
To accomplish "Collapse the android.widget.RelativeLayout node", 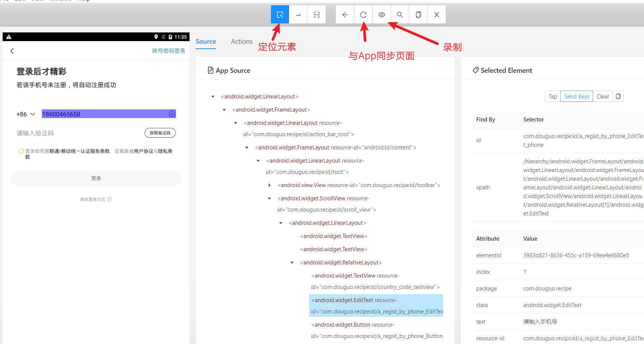I will tap(292, 263).
